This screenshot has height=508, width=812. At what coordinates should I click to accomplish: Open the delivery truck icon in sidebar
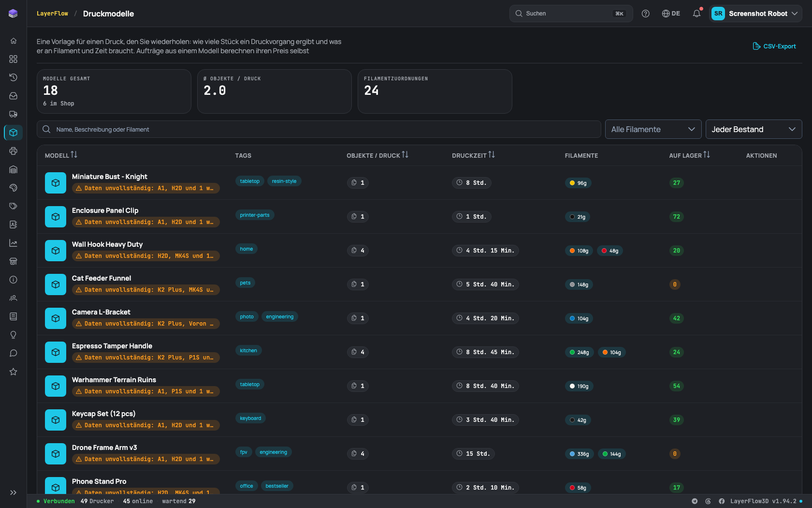pyautogui.click(x=13, y=114)
